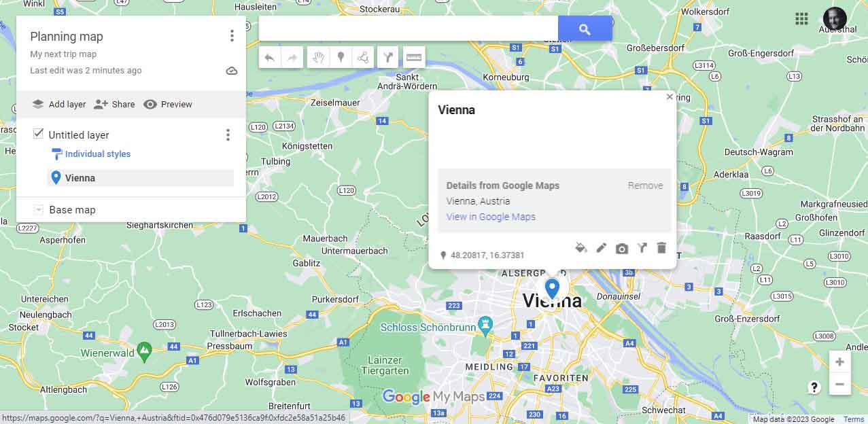868x424 pixels.
Task: Select the Draw a line tool
Action: (x=364, y=58)
